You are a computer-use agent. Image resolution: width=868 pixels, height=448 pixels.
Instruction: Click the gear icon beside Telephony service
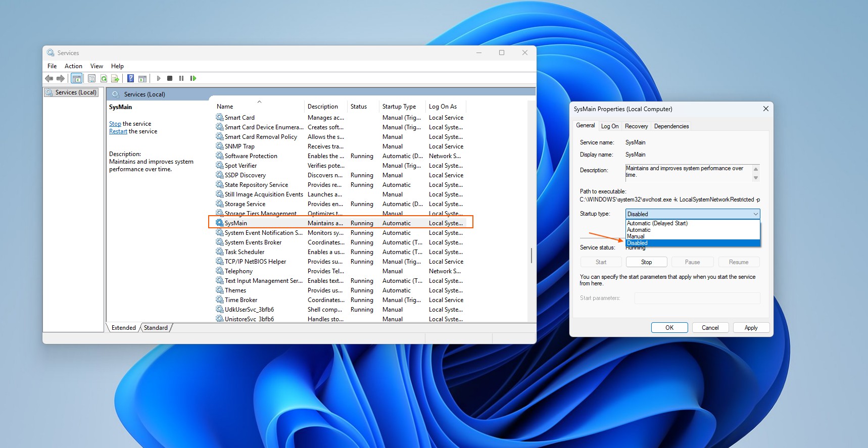click(220, 271)
